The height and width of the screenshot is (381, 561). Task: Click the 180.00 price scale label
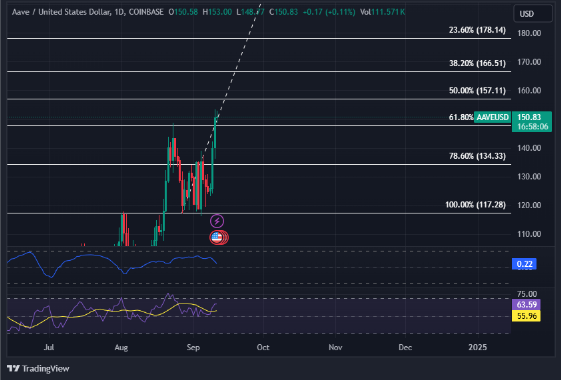coord(529,33)
